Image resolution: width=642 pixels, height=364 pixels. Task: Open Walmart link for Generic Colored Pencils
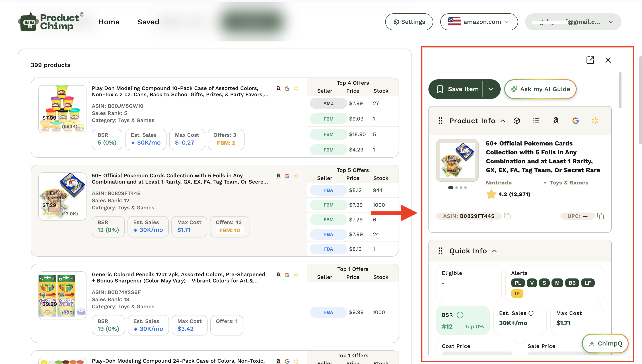coord(296,275)
